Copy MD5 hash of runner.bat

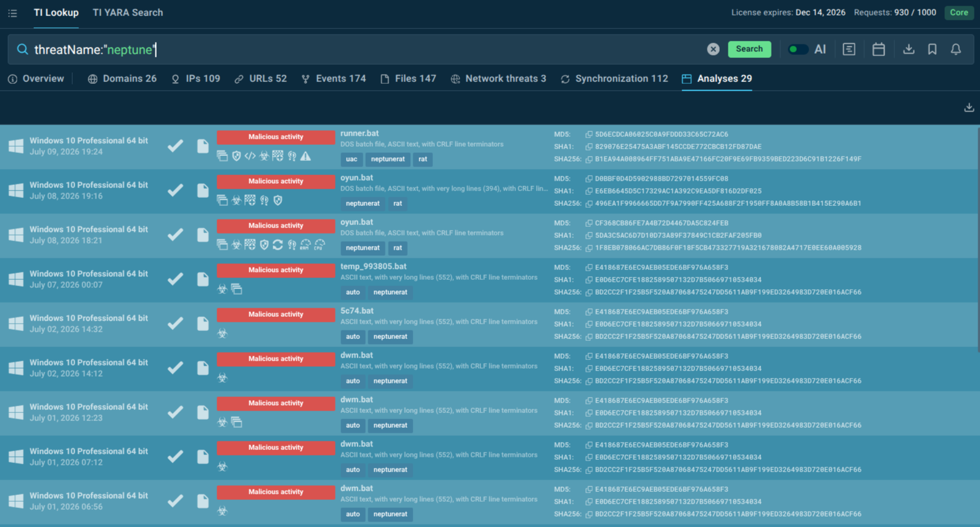[589, 134]
